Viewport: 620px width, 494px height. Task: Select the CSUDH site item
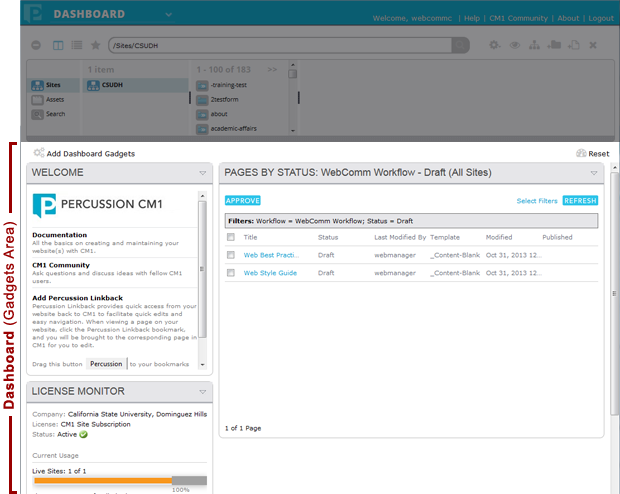tap(136, 85)
